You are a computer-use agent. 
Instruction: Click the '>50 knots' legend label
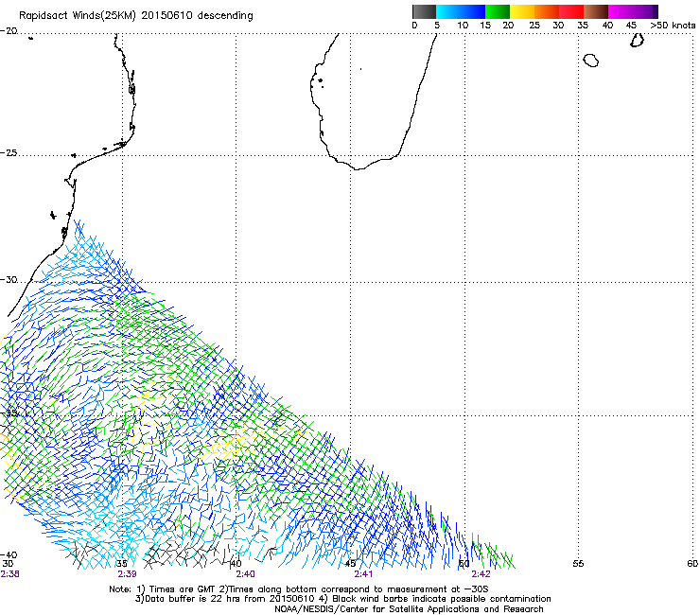click(x=673, y=26)
